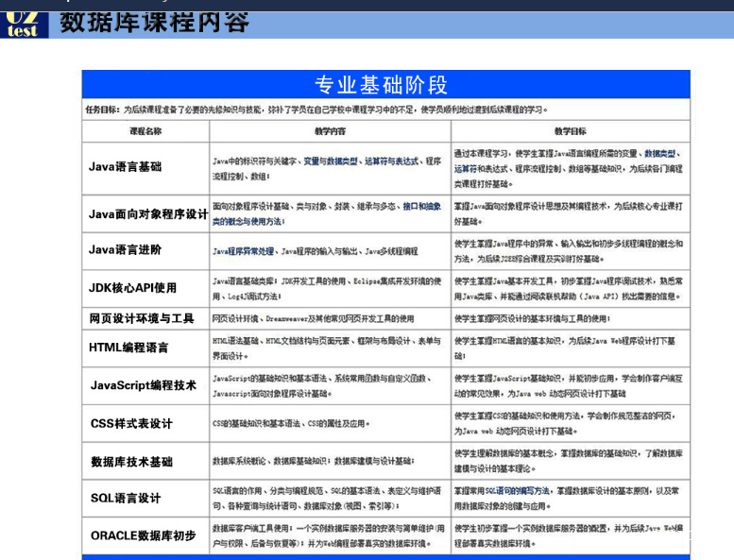
Task: Select the 数据库技术基础 course name cell
Action: [145, 461]
